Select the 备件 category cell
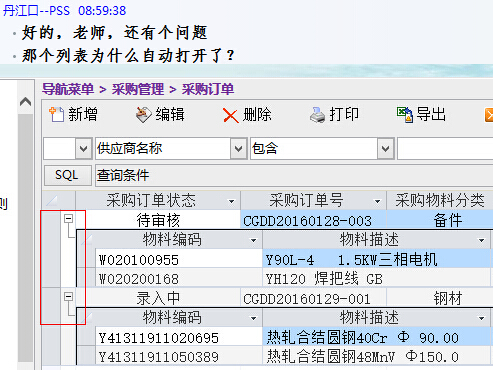The height and width of the screenshot is (370, 493). pyautogui.click(x=440, y=220)
